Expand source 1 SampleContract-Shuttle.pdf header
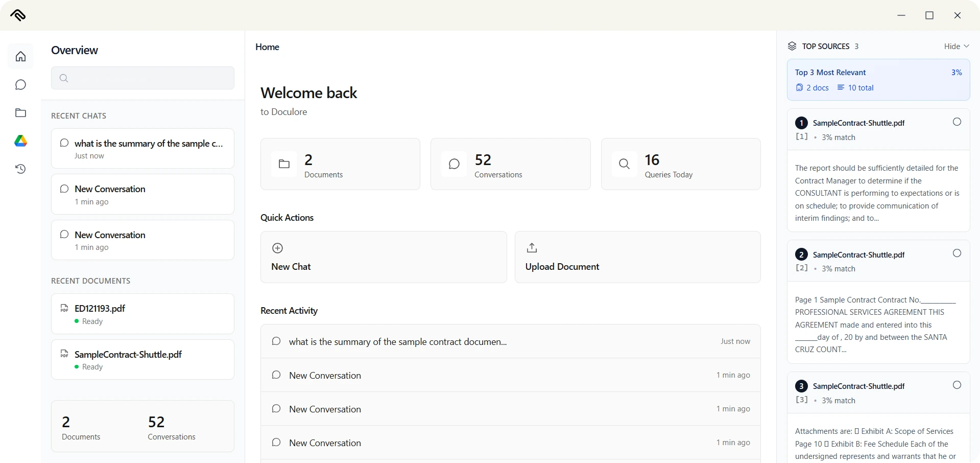The image size is (980, 463). [868, 129]
